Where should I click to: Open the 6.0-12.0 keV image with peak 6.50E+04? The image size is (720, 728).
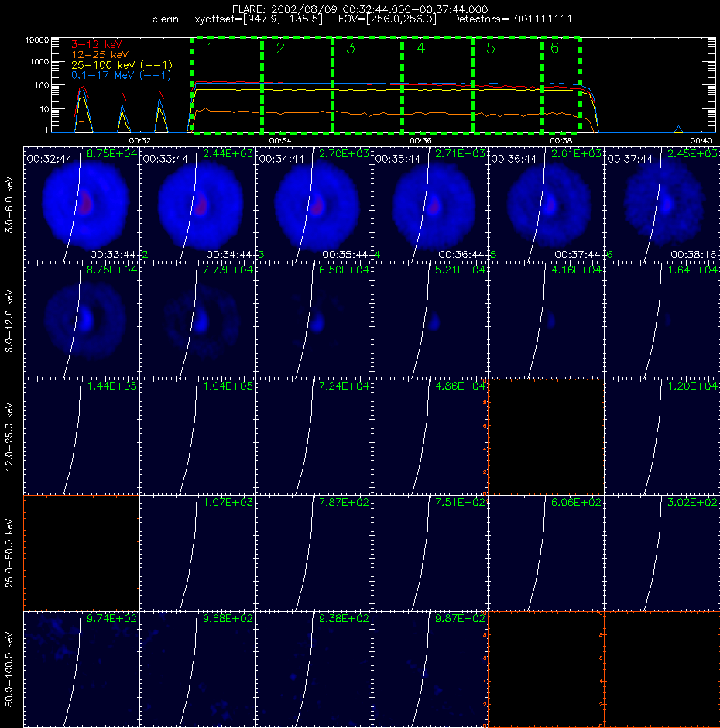click(314, 321)
